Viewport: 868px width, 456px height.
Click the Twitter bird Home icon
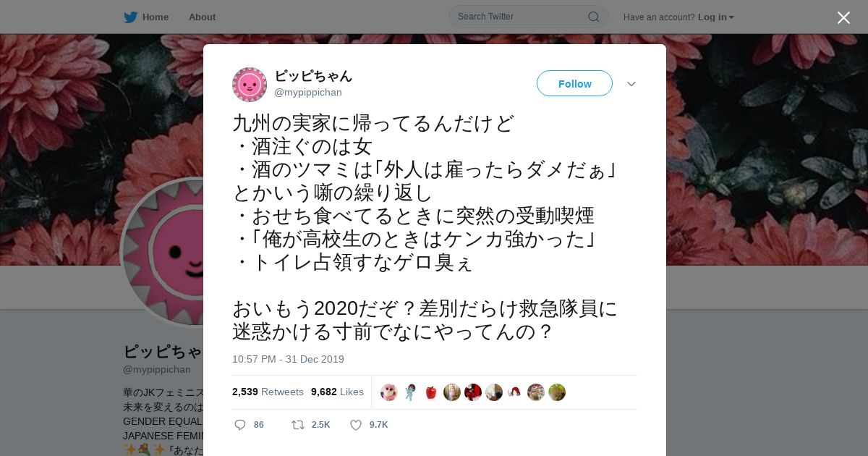click(130, 17)
